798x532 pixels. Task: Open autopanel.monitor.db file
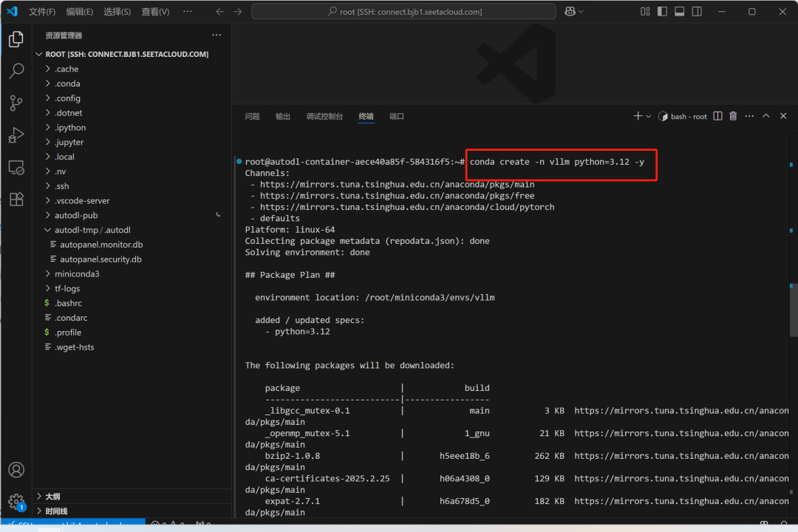click(132, 245)
